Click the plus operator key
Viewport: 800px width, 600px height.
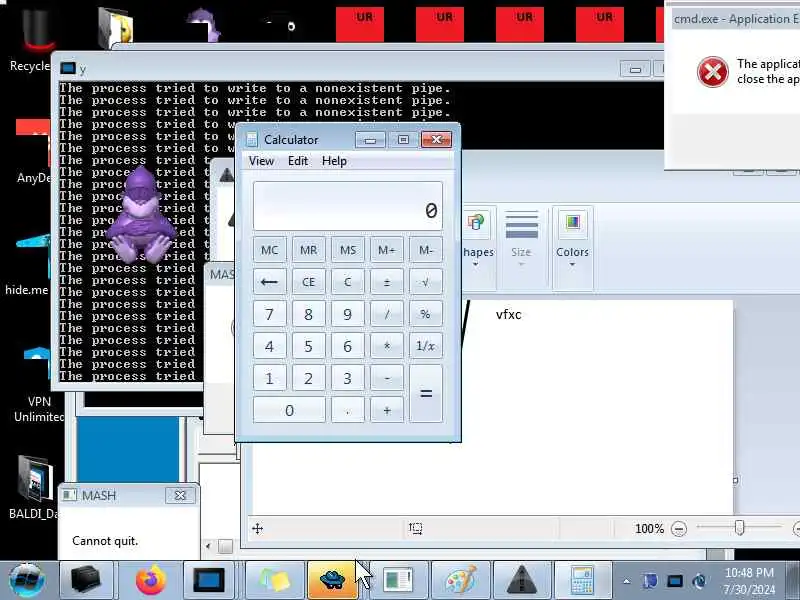click(x=387, y=410)
